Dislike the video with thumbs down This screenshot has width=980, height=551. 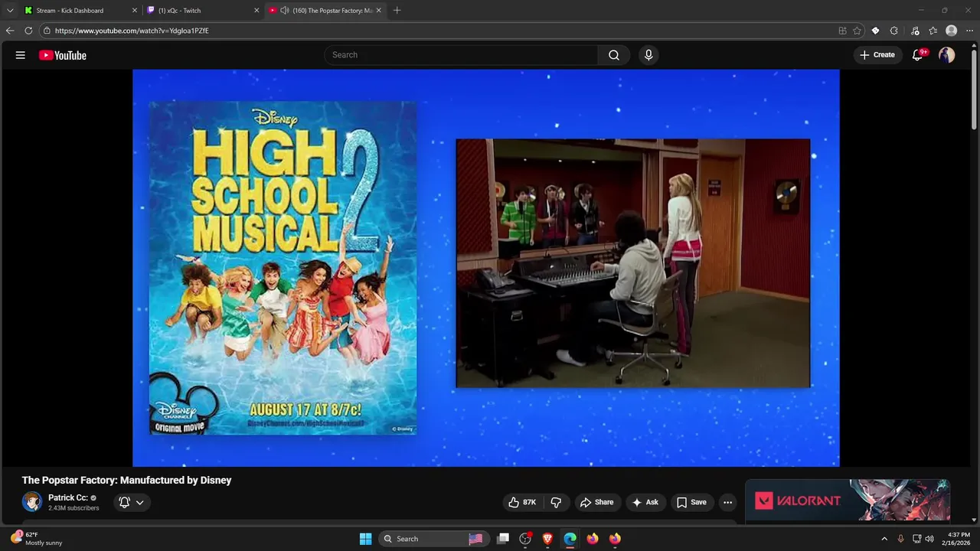[556, 502]
